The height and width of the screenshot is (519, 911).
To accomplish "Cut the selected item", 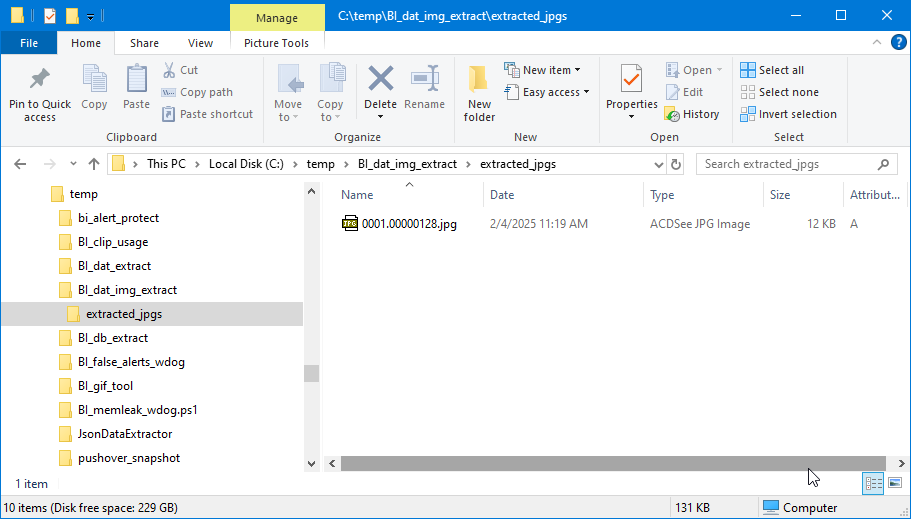I will (181, 70).
